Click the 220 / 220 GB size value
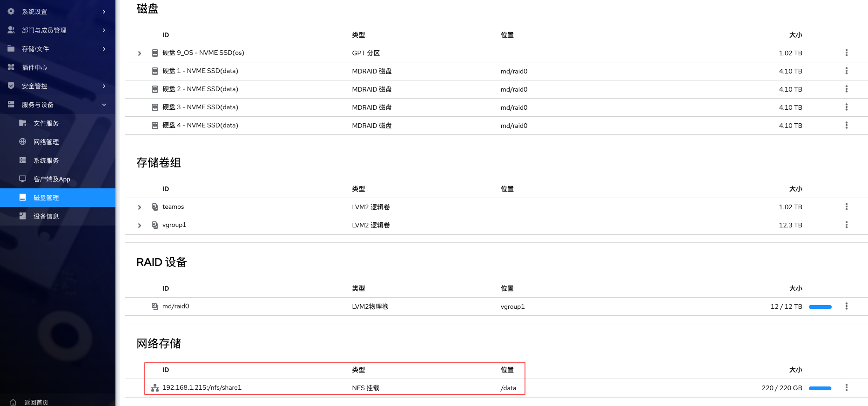The height and width of the screenshot is (406, 868). (x=782, y=388)
